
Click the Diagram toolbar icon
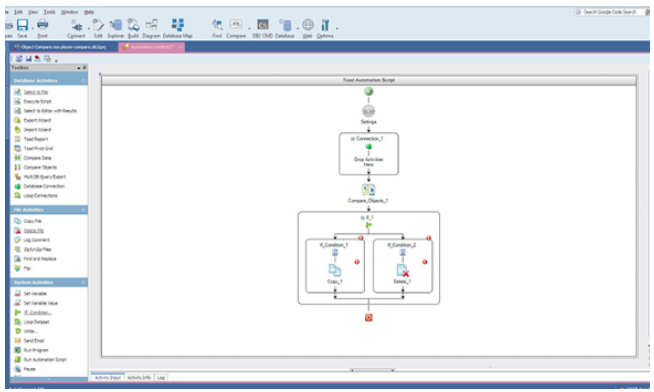[x=151, y=25]
